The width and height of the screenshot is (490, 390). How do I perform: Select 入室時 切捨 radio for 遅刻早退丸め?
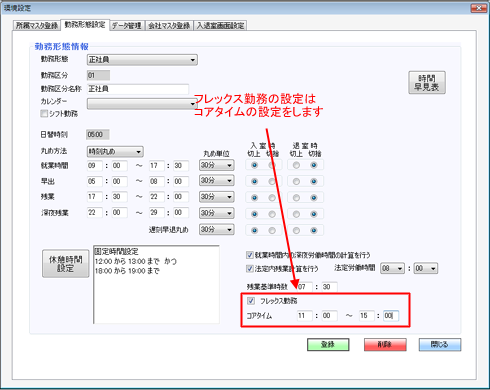272,231
